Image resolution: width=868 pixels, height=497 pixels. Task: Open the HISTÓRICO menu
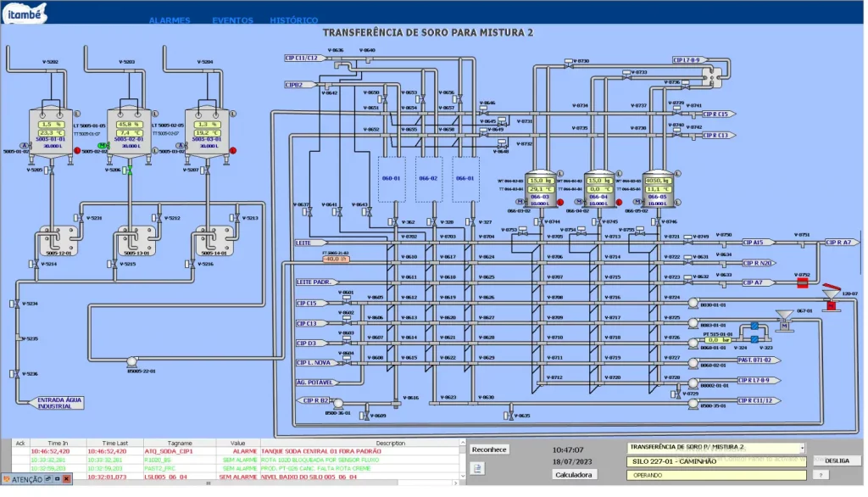click(294, 20)
